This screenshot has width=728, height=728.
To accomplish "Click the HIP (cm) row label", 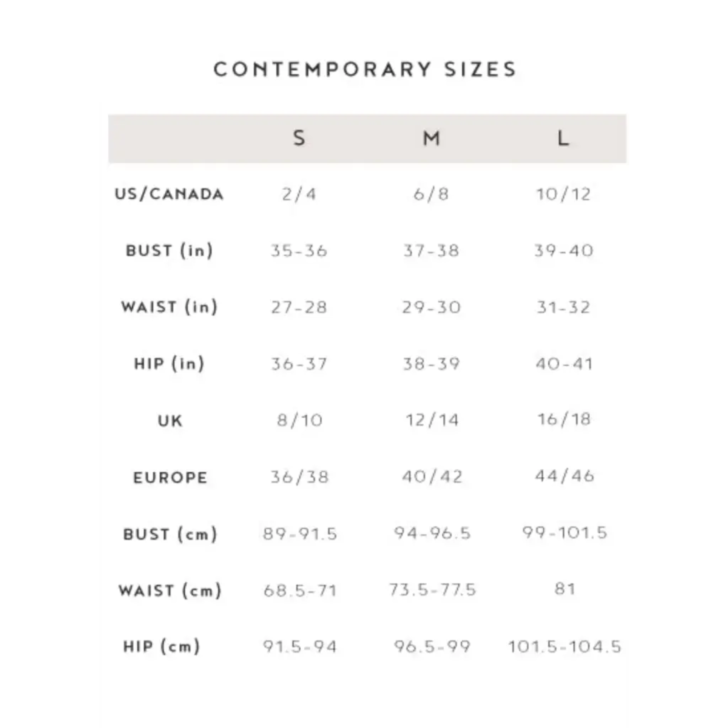I will click(162, 647).
